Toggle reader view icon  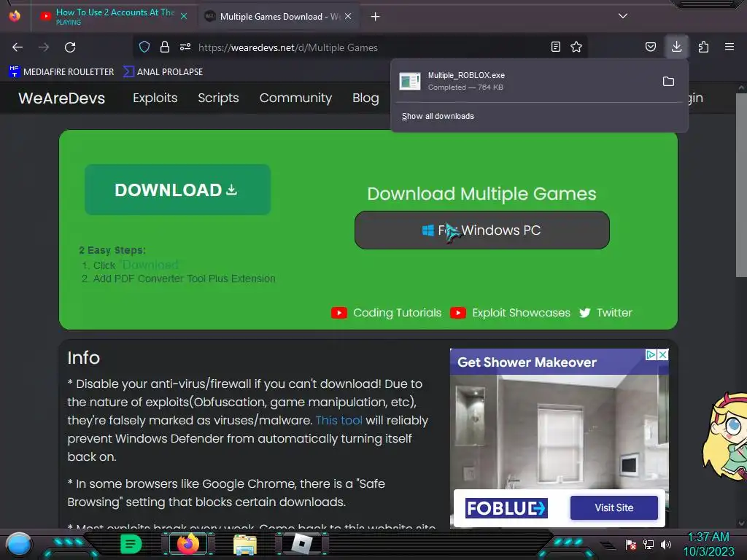555,47
